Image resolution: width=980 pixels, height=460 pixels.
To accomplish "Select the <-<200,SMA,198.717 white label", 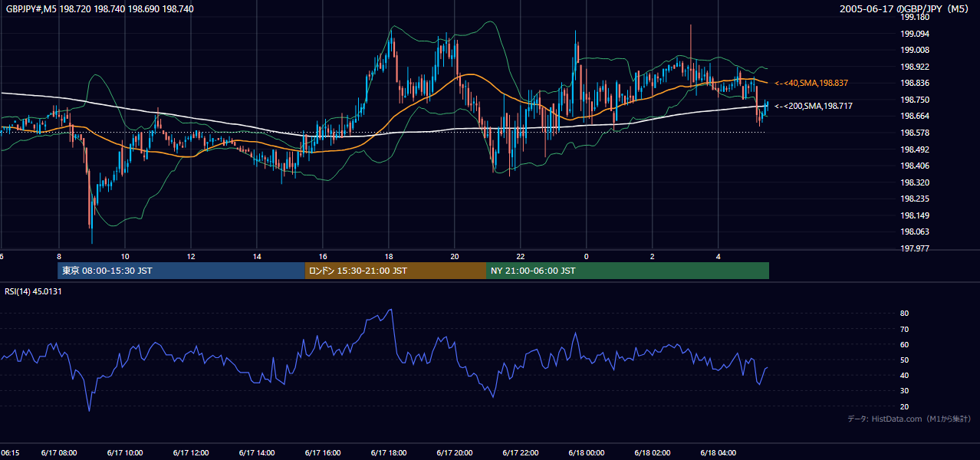I will [814, 106].
